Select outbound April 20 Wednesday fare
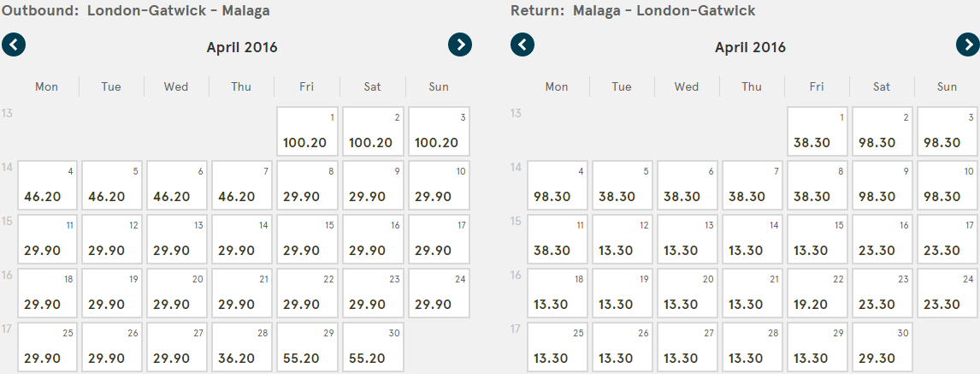Viewport: 980px width, 374px height. pyautogui.click(x=177, y=294)
